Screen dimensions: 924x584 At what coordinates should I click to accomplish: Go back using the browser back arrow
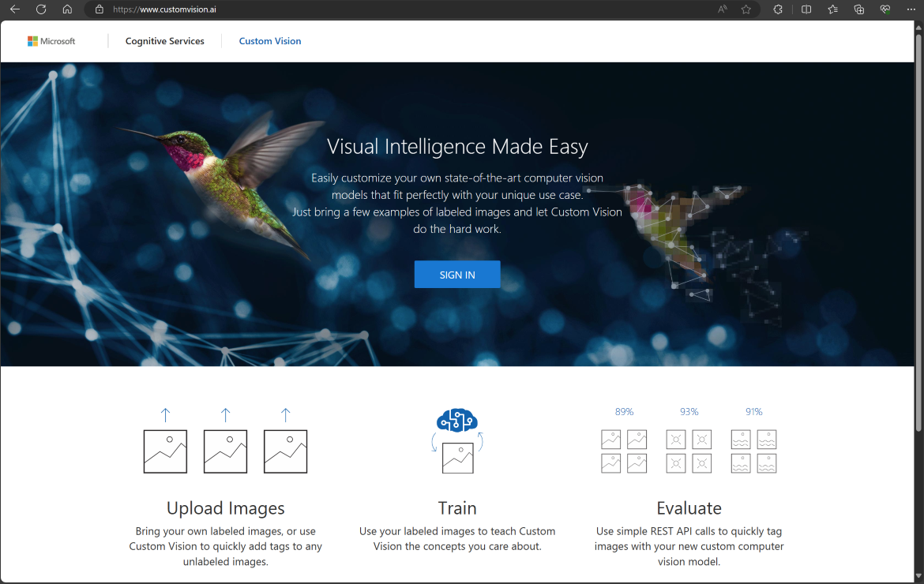coord(15,9)
